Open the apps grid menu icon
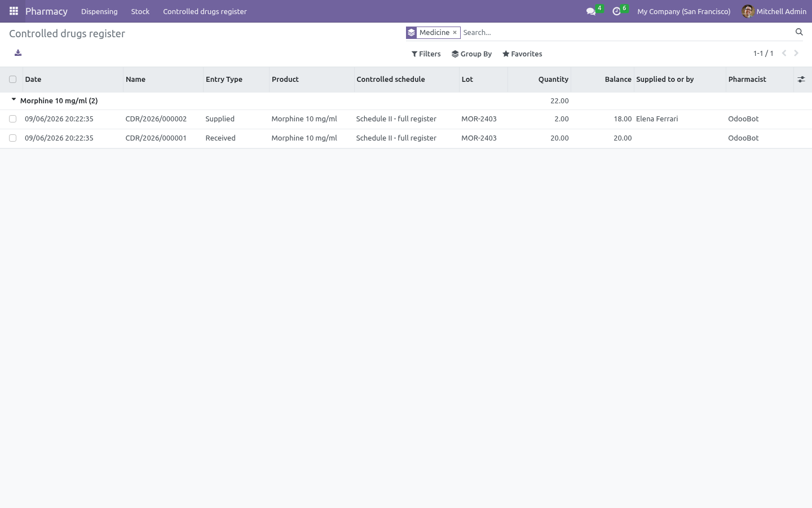 (14, 11)
